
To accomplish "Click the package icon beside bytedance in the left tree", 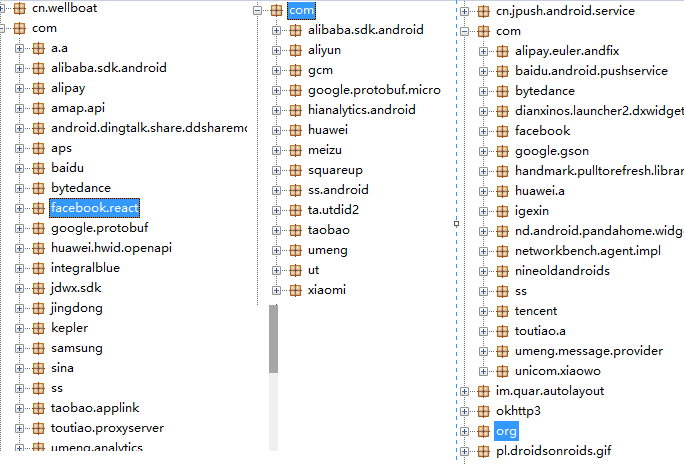I will click(x=39, y=188).
